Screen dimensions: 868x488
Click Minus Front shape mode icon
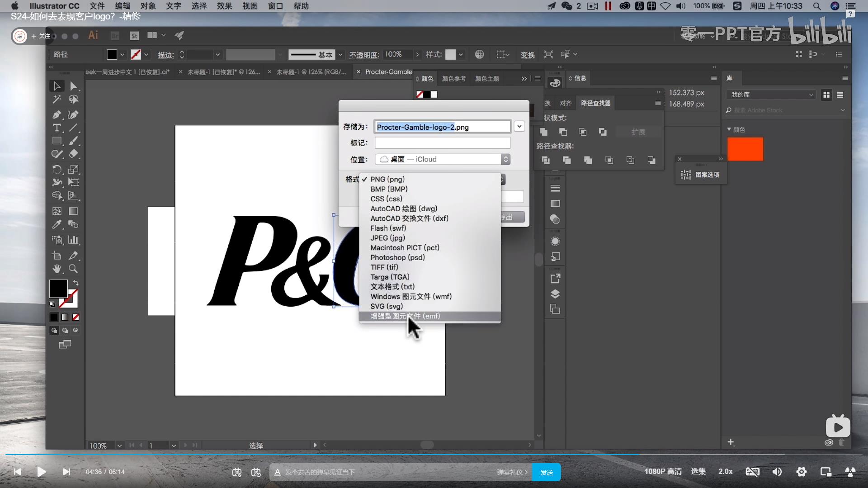563,132
